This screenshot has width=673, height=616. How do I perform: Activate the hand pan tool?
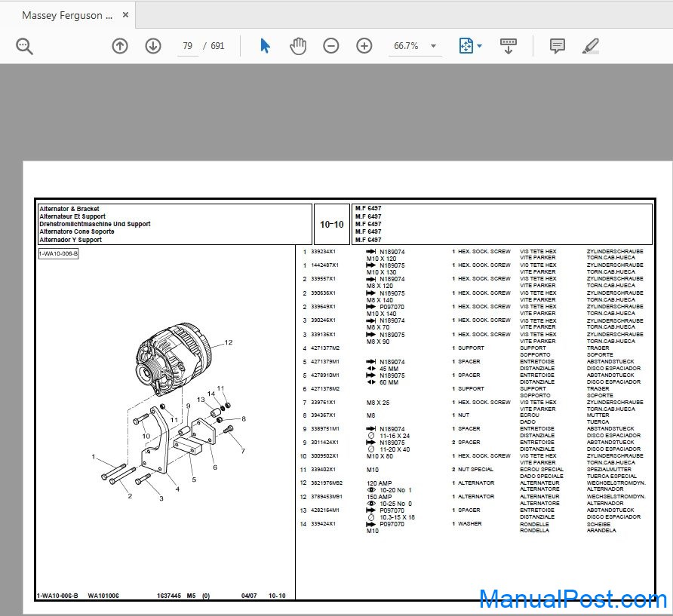click(298, 46)
